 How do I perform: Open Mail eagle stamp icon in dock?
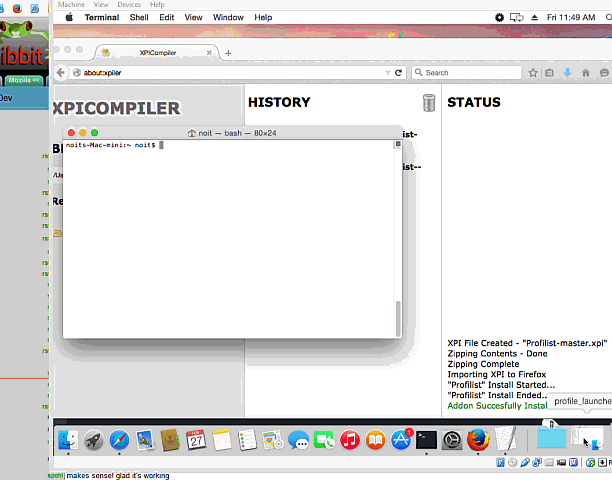[x=145, y=440]
